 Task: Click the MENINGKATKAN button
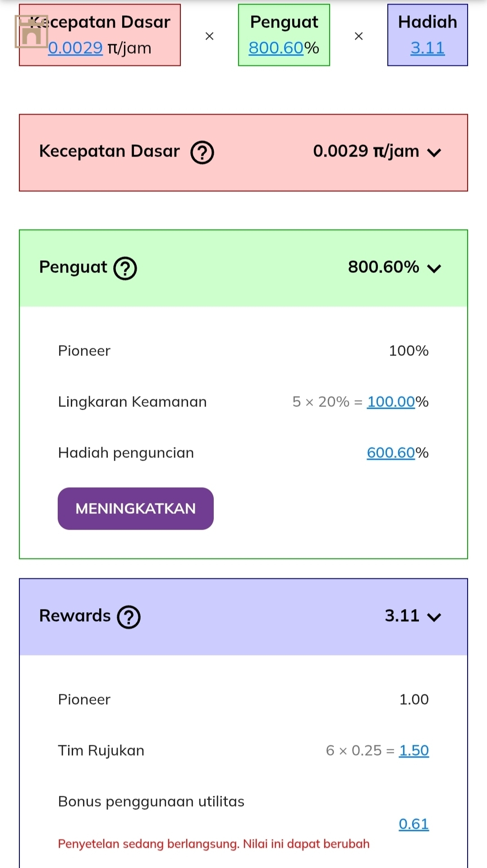coord(136,508)
